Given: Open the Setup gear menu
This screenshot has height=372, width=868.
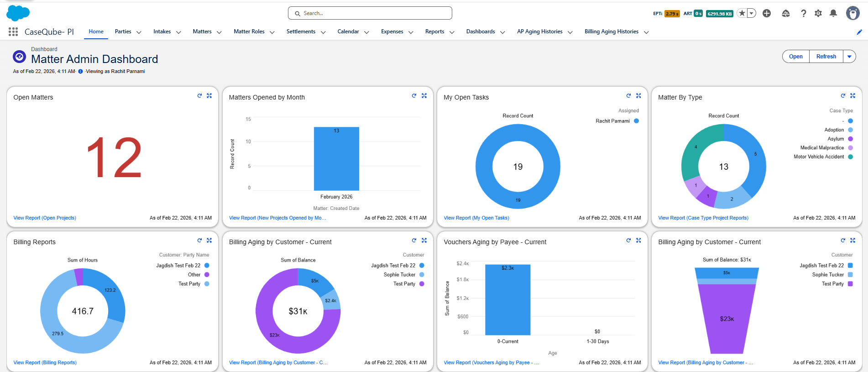Looking at the screenshot, I should coord(818,13).
